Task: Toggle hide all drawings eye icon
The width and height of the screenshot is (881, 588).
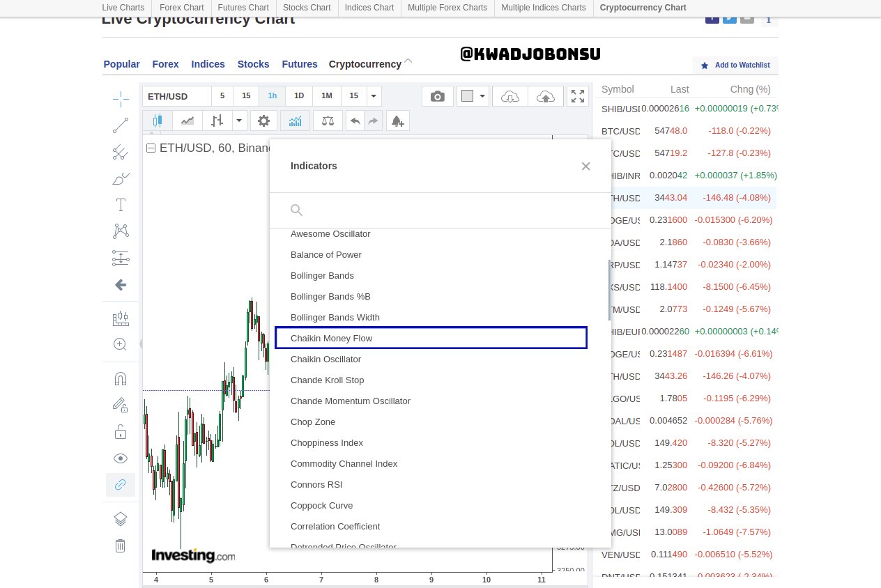Action: [121, 458]
